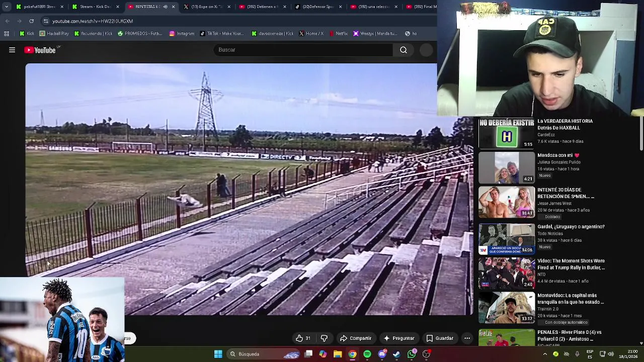Switch to the Detienen a YouTube tab
Viewport: 644px width, 362px height.
(263, 7)
